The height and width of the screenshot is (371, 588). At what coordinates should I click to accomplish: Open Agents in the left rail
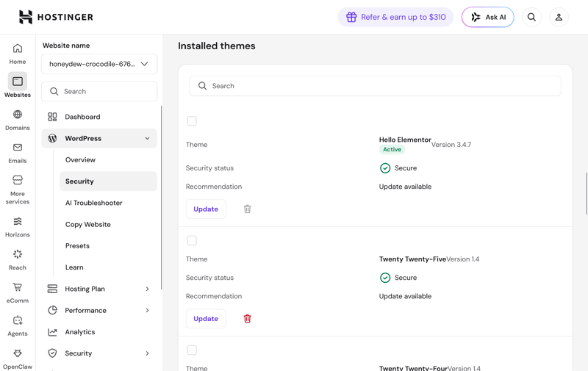[18, 325]
